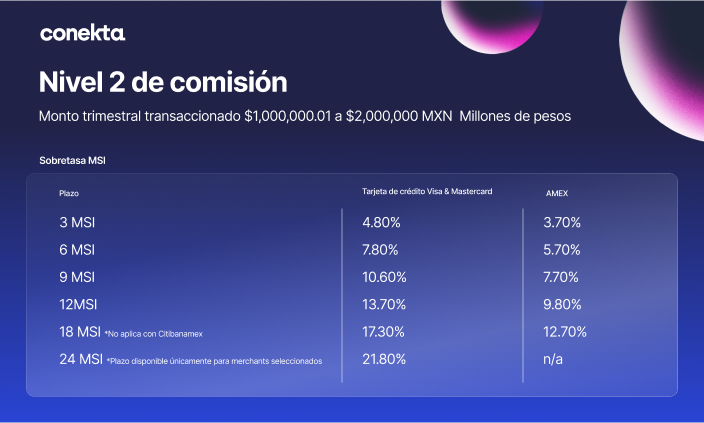
Task: Click the 6 MSI row label
Action: click(x=77, y=250)
